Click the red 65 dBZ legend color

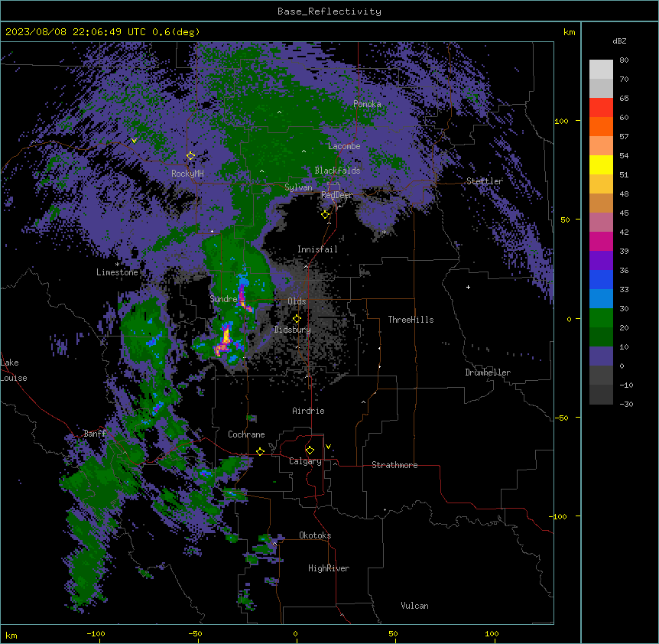(x=601, y=108)
